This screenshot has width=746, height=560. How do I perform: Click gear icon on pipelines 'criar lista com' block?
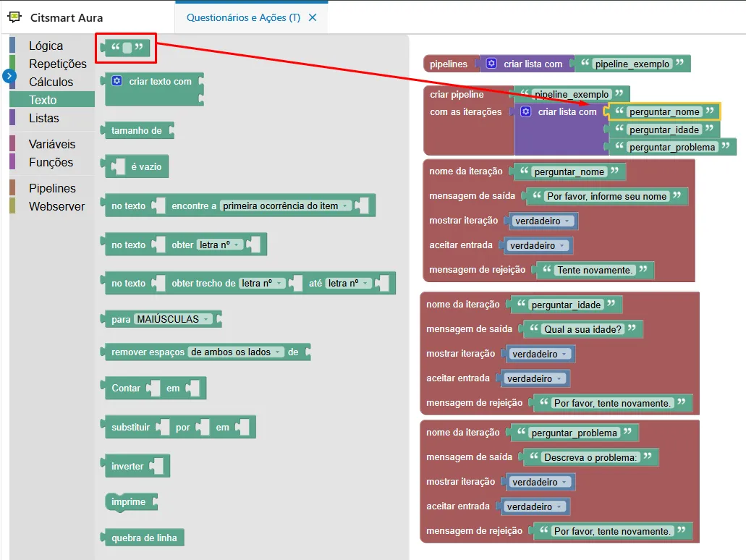491,63
